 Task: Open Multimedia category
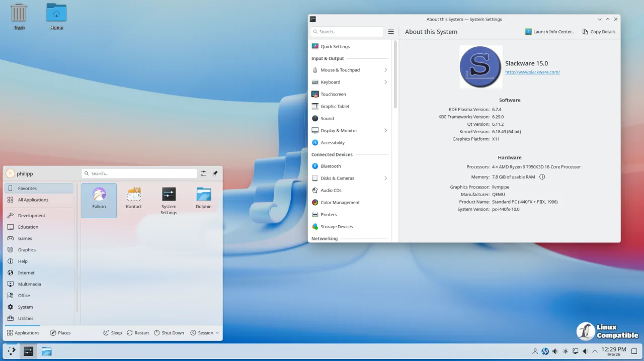pos(39,284)
